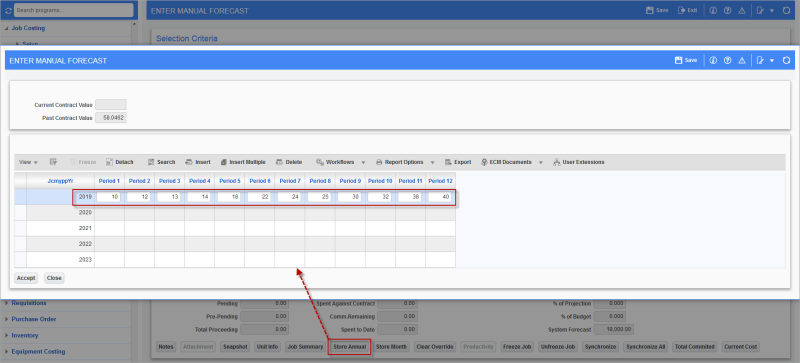The height and width of the screenshot is (363, 800).
Task: Click the Insert Multiple toolbar button
Action: tap(243, 162)
